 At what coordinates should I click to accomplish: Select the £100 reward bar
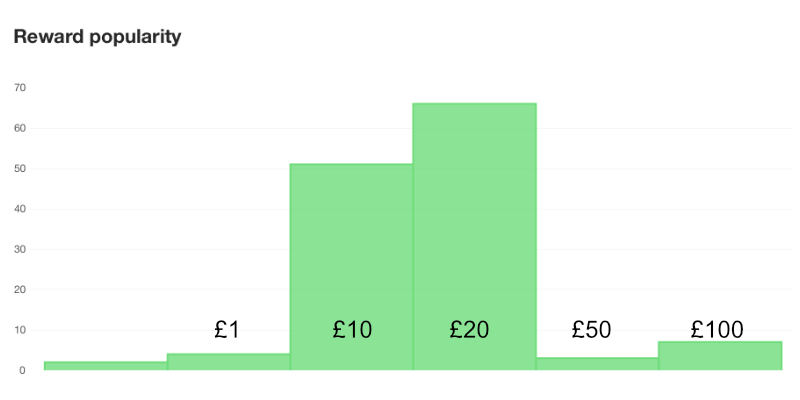click(720, 356)
